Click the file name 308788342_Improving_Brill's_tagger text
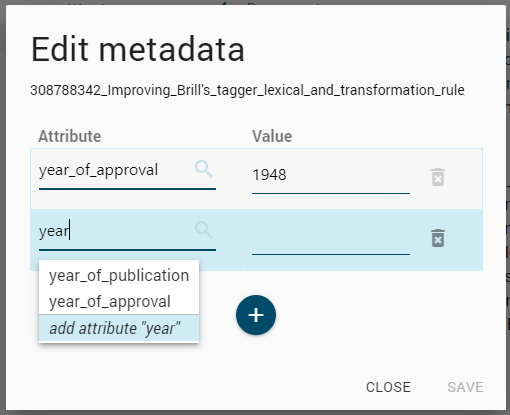The width and height of the screenshot is (510, 415). [247, 90]
